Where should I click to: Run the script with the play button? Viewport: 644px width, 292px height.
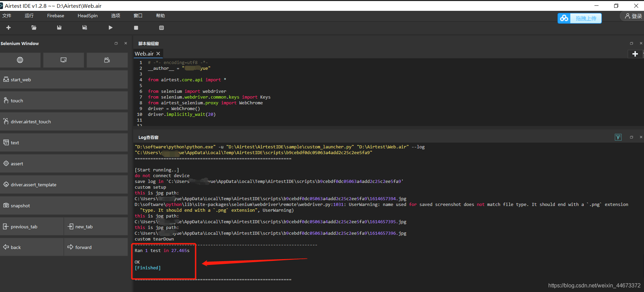tap(111, 28)
